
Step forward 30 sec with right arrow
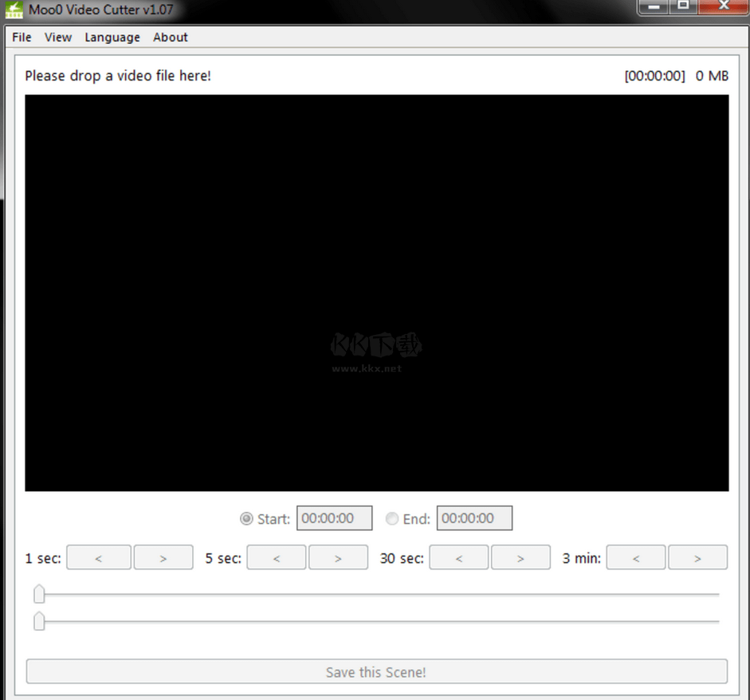pyautogui.click(x=520, y=557)
